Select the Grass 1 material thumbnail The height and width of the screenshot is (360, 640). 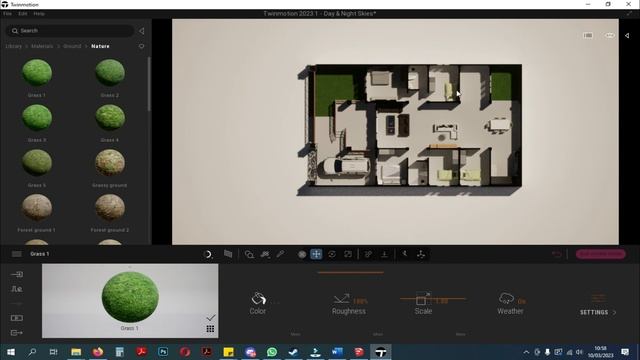coord(37,73)
